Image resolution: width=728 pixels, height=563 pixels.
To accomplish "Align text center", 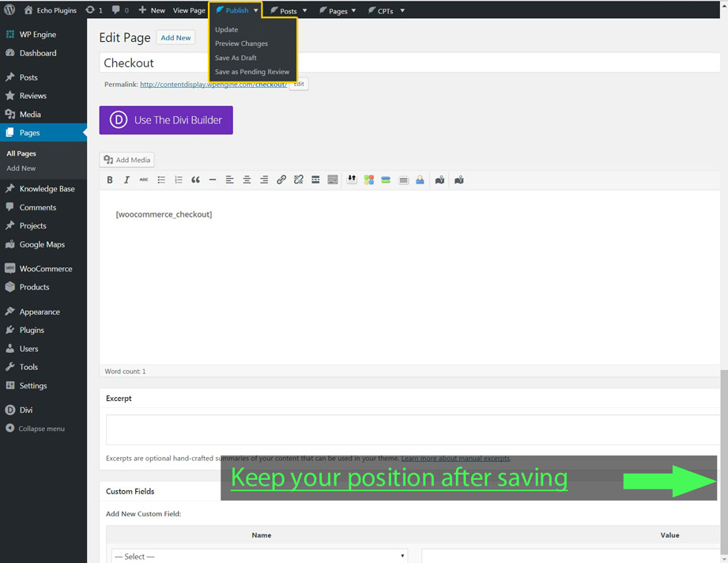I will click(x=247, y=179).
